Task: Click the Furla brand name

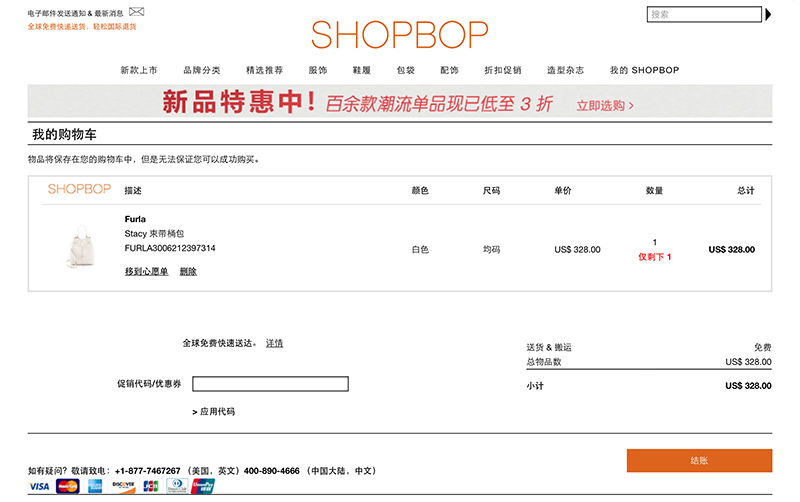Action: [x=135, y=219]
